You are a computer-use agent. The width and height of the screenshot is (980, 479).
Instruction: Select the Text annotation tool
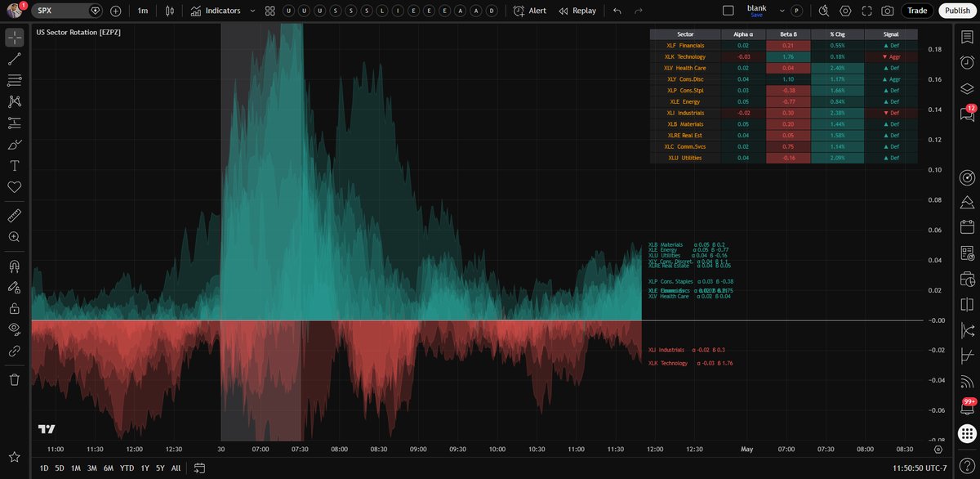14,166
